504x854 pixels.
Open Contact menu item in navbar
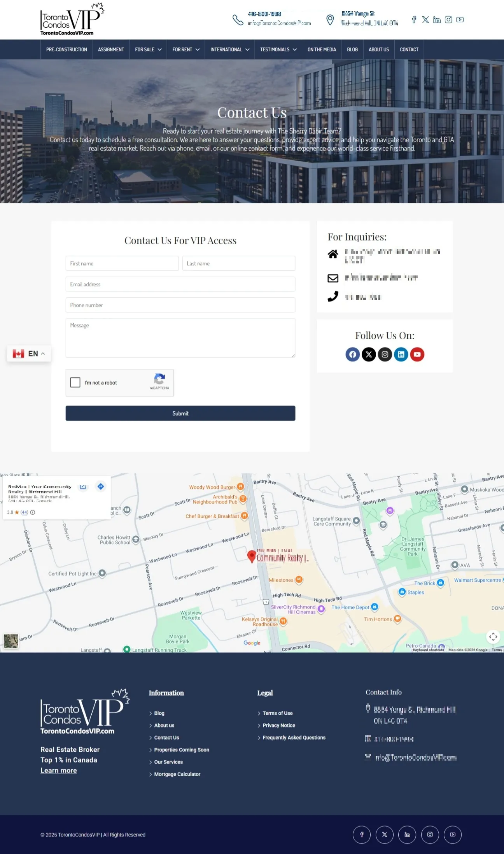pyautogui.click(x=409, y=49)
